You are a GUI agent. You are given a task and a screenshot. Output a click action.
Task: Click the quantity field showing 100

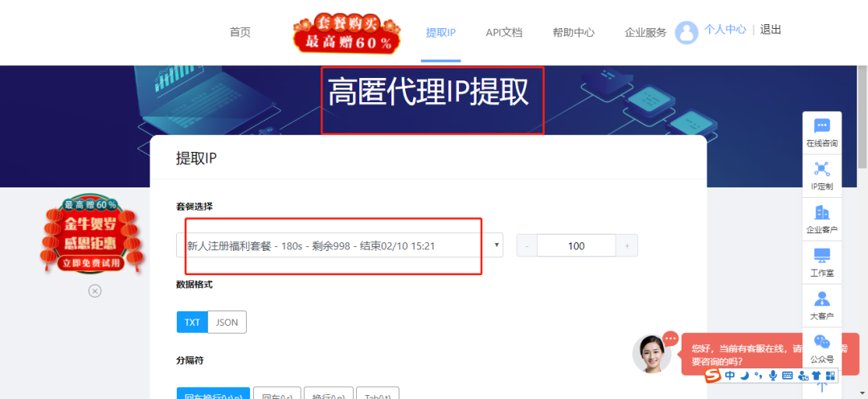[x=576, y=245]
